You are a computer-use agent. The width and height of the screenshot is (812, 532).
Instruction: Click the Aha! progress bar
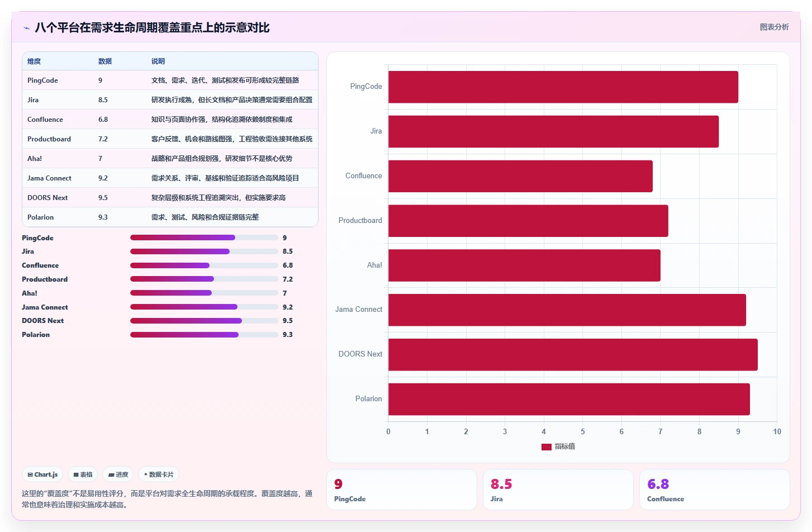tap(204, 293)
